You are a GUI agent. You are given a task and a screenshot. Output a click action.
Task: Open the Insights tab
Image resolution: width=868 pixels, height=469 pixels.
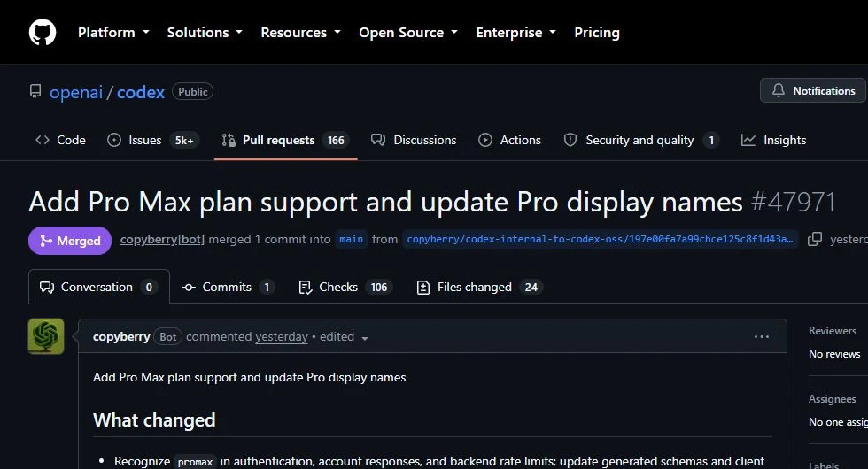(x=773, y=140)
